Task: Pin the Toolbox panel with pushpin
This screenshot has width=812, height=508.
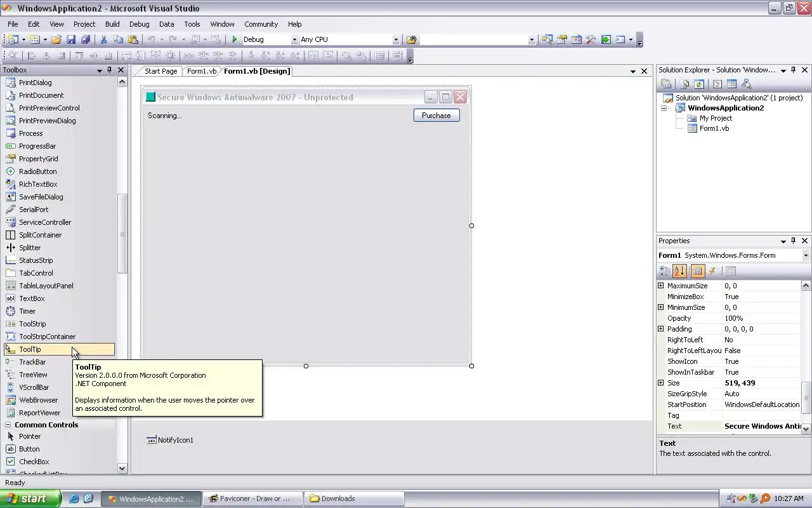Action: coord(109,70)
